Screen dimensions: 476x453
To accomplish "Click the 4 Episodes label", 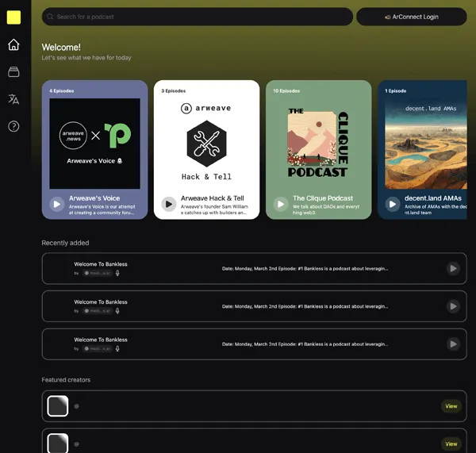I will click(62, 90).
